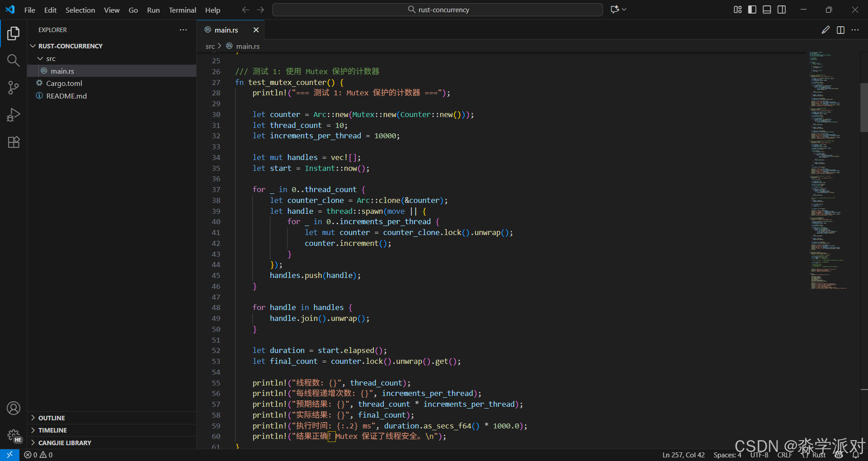Click the editor vertical scrollbar thumb

(864, 108)
